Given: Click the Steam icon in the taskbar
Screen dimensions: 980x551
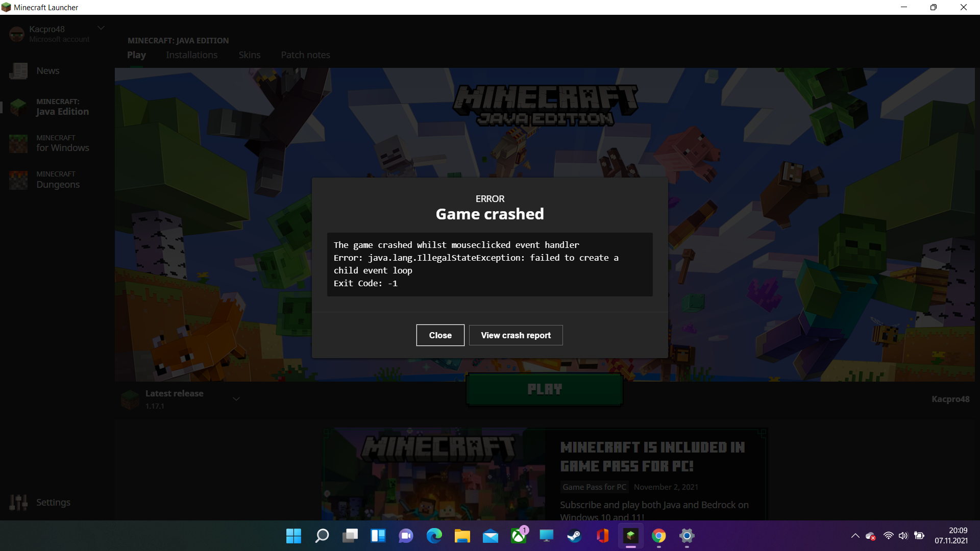Looking at the screenshot, I should 574,536.
